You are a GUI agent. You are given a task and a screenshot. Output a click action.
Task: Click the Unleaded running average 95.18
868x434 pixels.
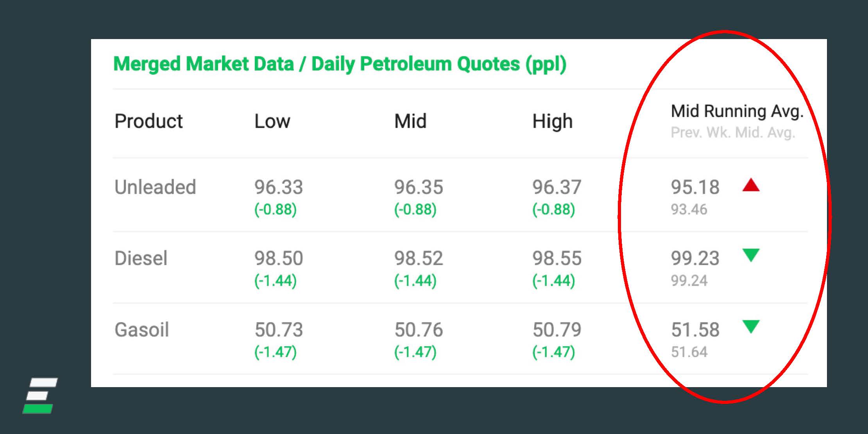click(x=695, y=187)
